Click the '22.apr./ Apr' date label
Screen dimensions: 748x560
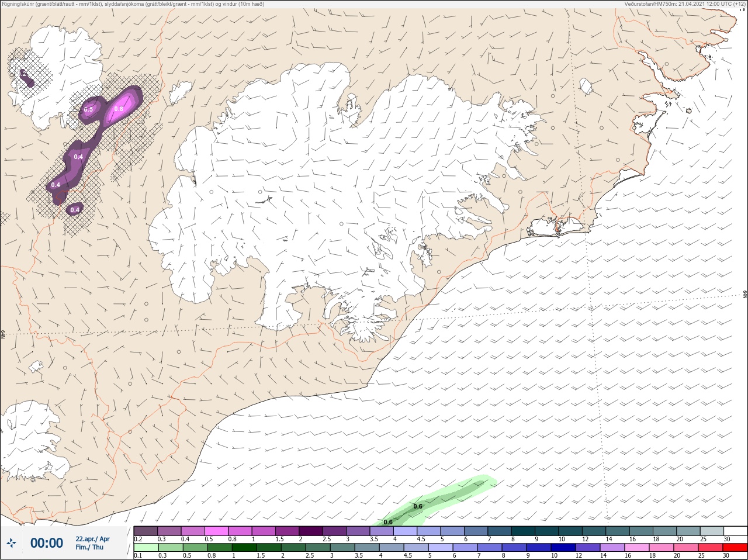(x=92, y=539)
